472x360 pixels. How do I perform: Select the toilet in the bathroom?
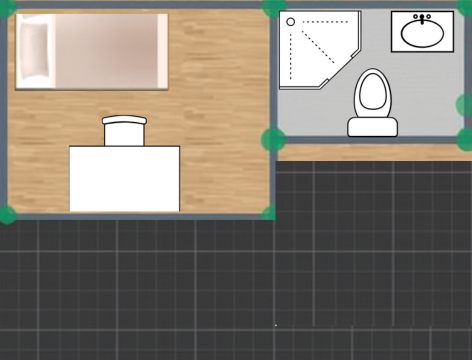pos(372,103)
